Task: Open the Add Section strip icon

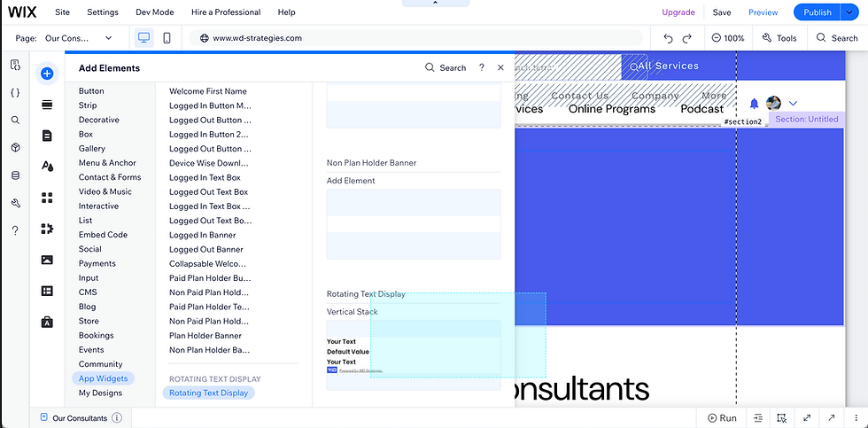Action: (47, 105)
